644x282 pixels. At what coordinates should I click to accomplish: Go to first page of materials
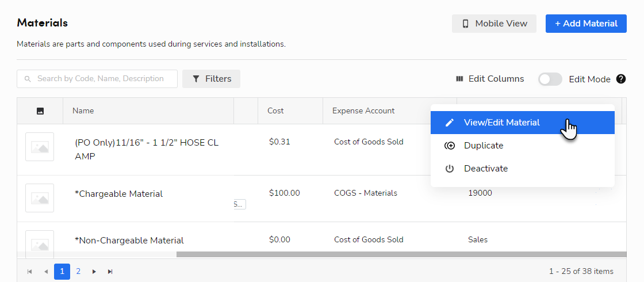coord(30,272)
